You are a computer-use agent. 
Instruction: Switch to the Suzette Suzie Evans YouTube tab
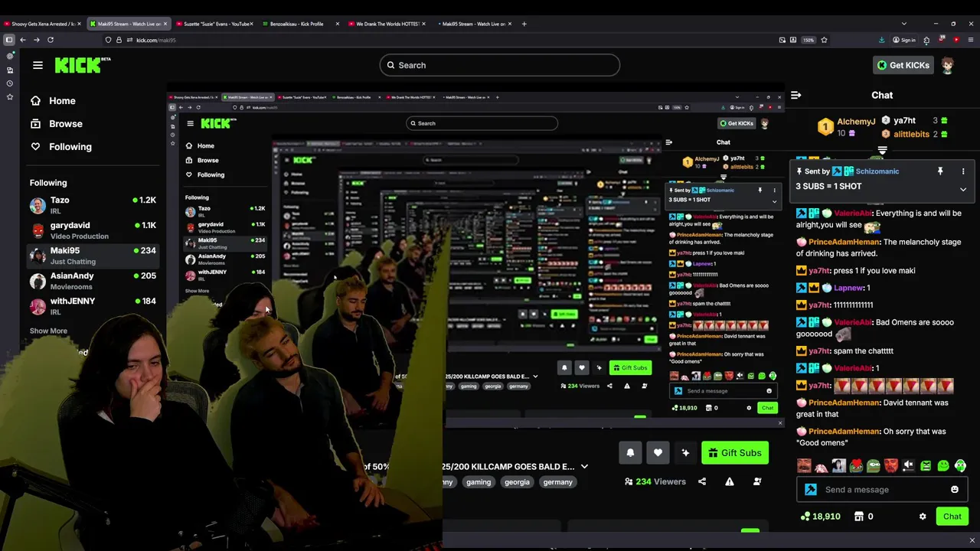217,24
